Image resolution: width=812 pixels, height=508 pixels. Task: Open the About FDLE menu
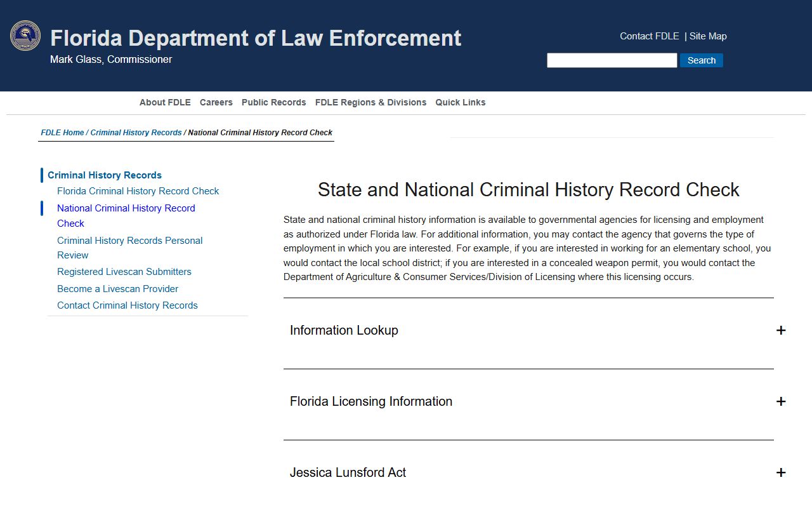point(165,102)
